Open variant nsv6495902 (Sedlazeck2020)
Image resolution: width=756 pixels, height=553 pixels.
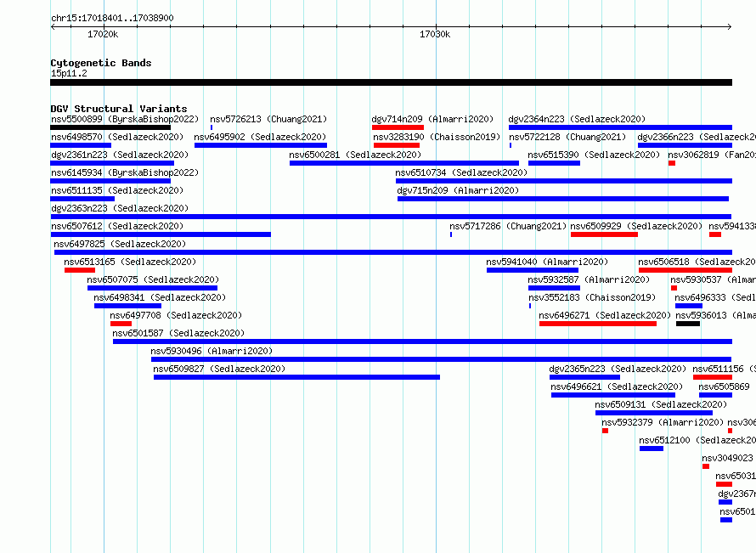260,137
